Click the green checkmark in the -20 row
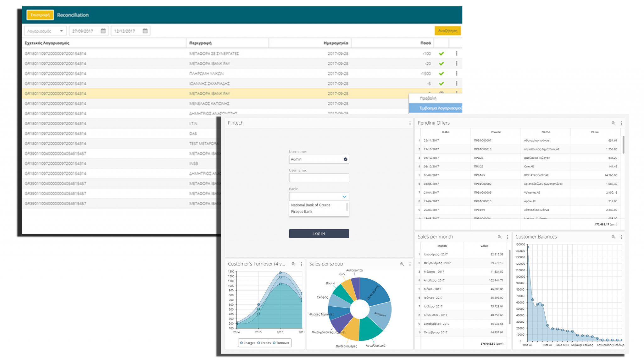Viewport: 644px width, 361px height. coord(441,64)
